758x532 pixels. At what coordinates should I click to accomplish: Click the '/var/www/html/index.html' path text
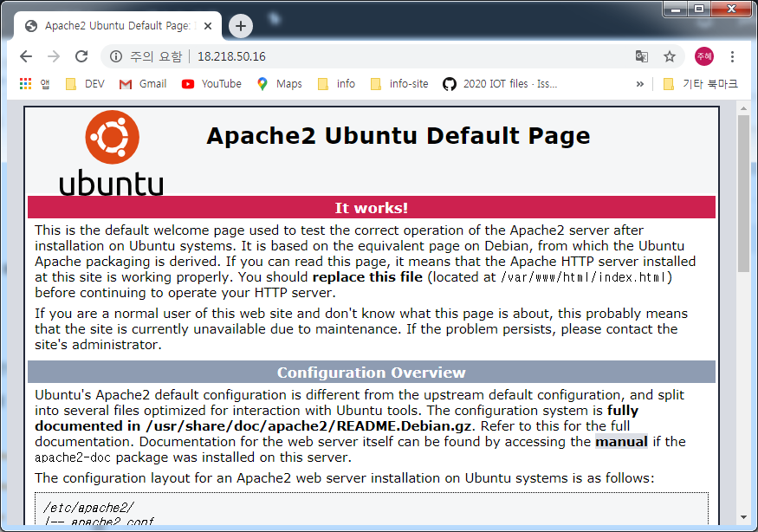584,277
